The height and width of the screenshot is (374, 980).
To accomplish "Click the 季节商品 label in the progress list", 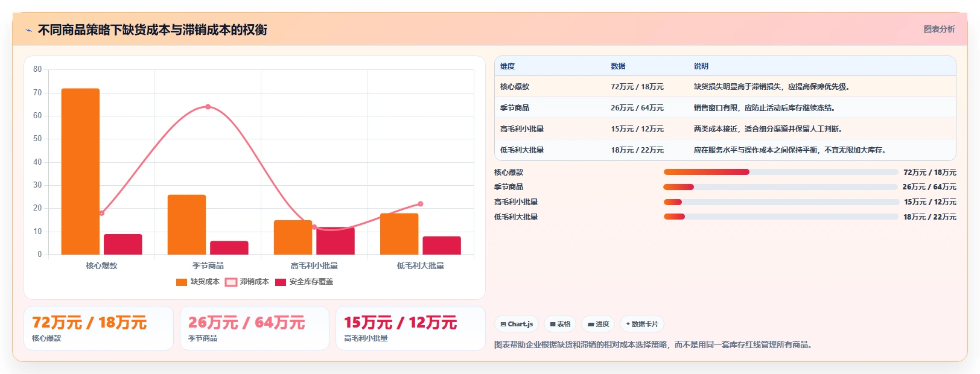I will [x=509, y=187].
